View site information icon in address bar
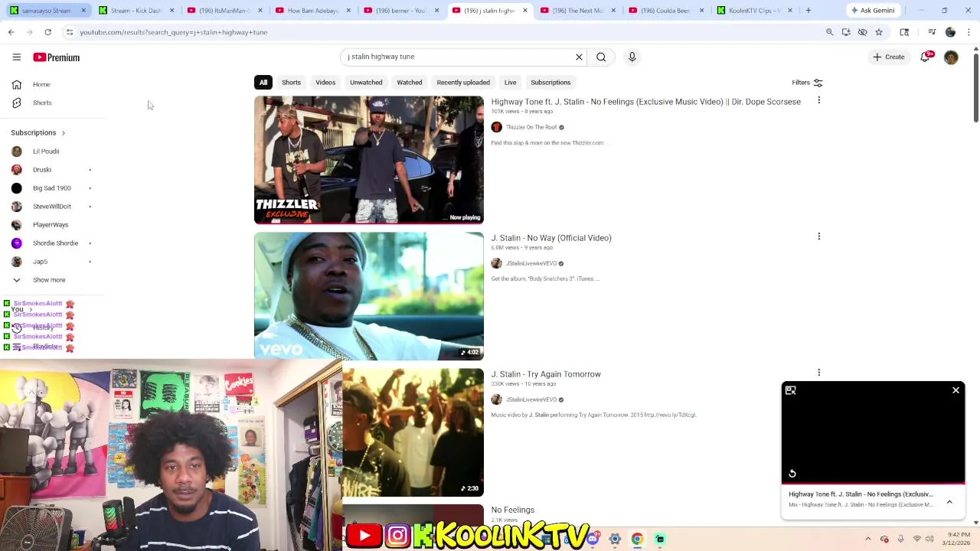 pyautogui.click(x=69, y=32)
